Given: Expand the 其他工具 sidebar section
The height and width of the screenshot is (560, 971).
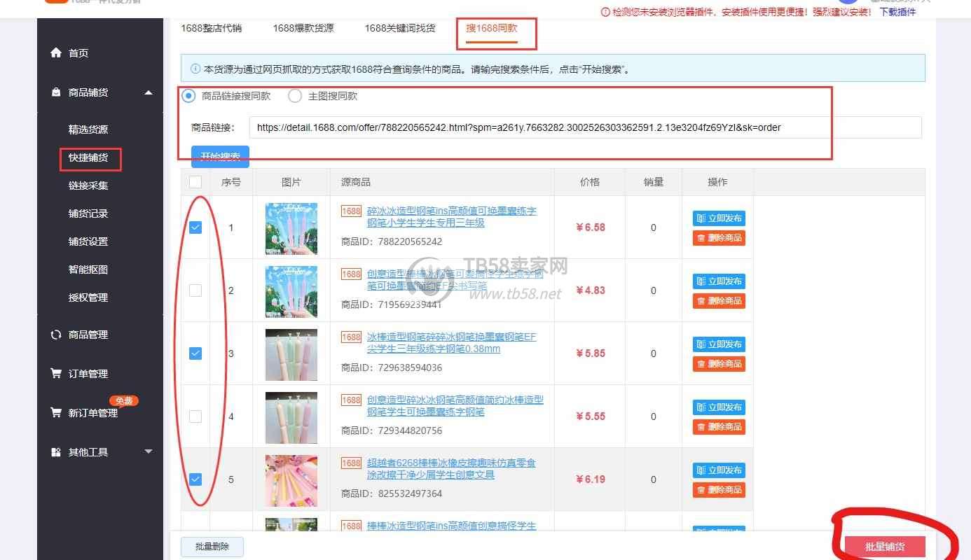Looking at the screenshot, I should (x=149, y=452).
